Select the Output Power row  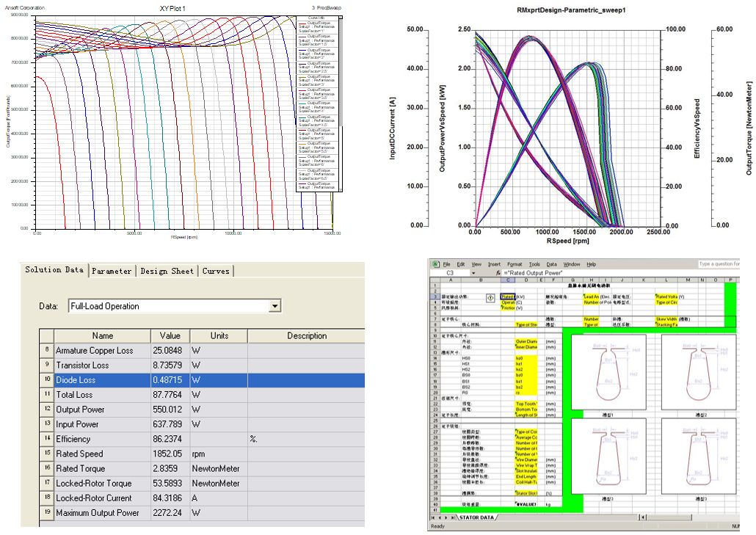tap(203, 410)
